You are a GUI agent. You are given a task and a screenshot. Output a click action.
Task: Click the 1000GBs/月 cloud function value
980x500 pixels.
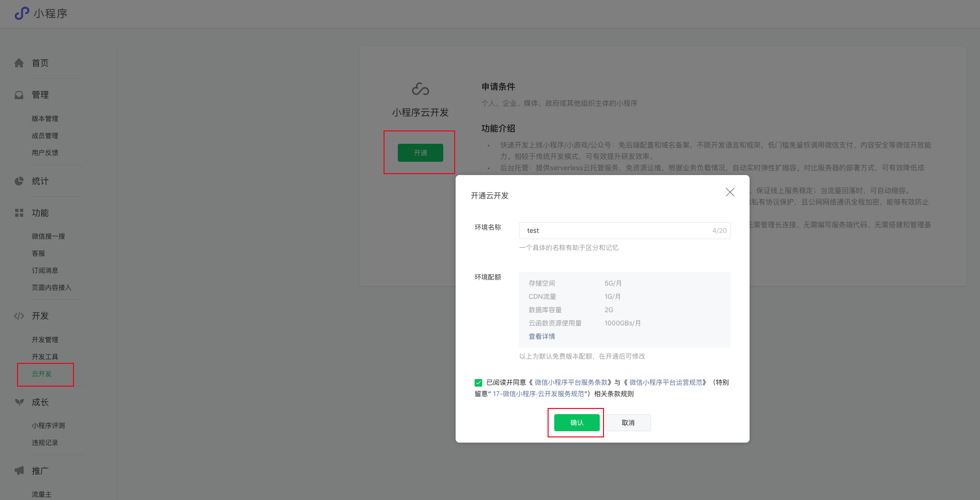click(623, 323)
